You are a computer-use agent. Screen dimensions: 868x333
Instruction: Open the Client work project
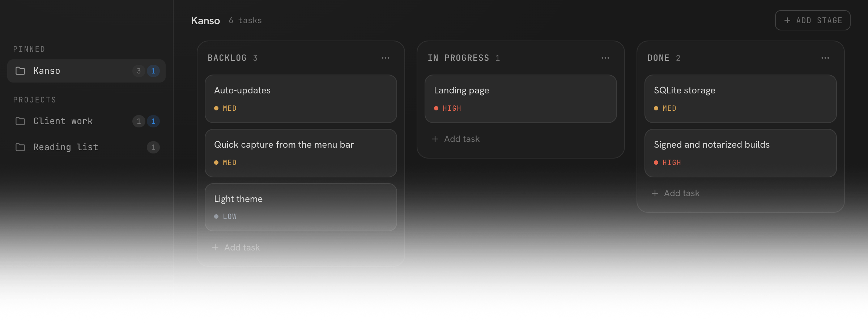[x=86, y=121]
